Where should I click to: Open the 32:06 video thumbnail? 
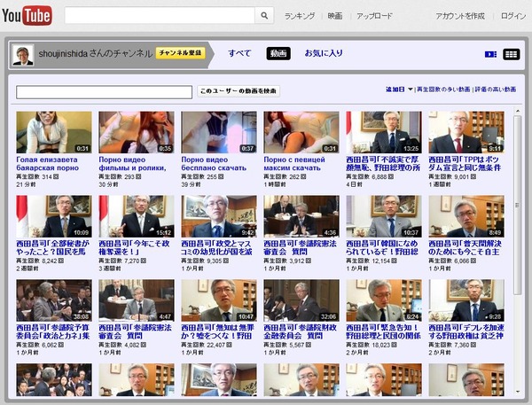(x=301, y=300)
